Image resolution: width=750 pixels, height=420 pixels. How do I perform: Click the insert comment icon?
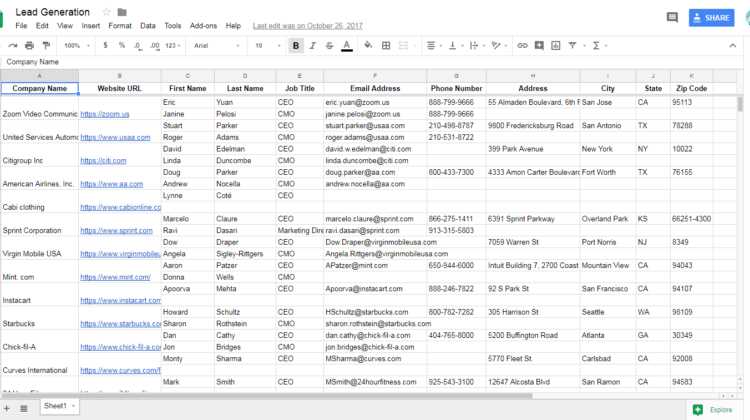pyautogui.click(x=539, y=45)
